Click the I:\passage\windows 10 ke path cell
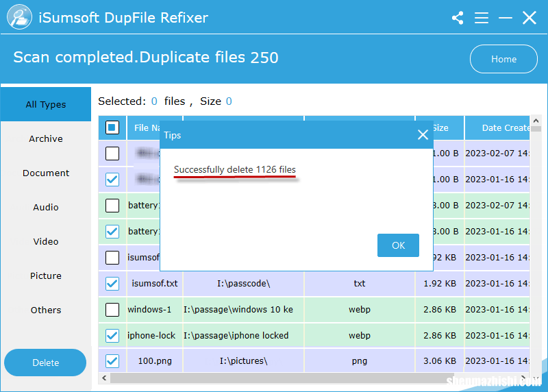Screen dimensions: 548x392 point(244,310)
